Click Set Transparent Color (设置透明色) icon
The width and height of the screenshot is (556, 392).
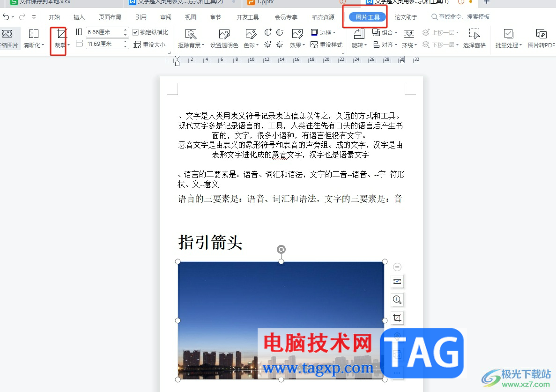pos(224,34)
